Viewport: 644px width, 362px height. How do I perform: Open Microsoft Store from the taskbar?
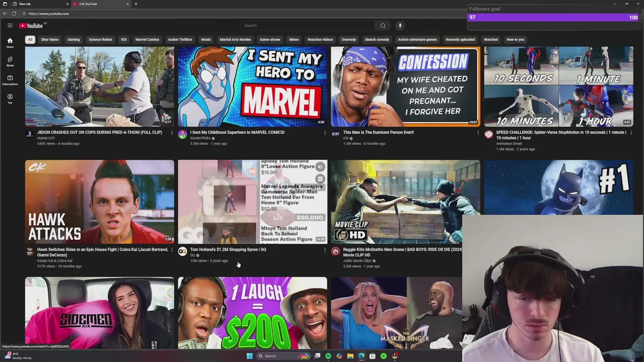(372, 356)
